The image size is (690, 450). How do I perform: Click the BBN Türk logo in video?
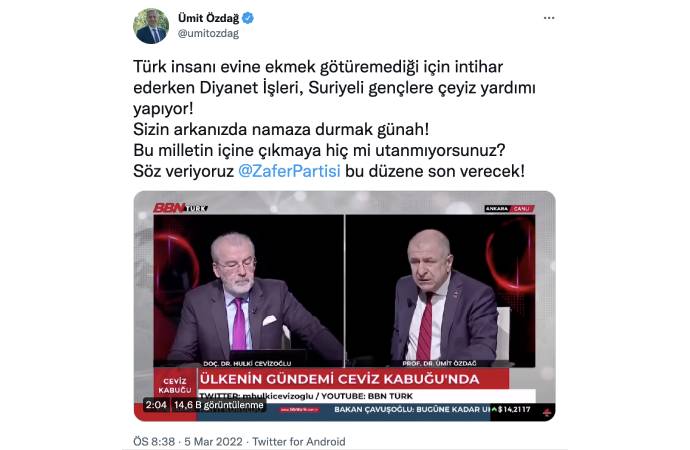tap(180, 208)
